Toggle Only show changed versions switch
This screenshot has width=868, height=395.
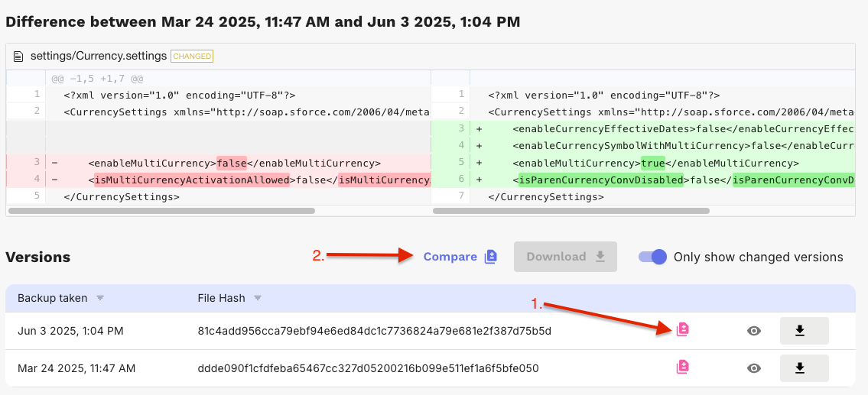point(653,257)
